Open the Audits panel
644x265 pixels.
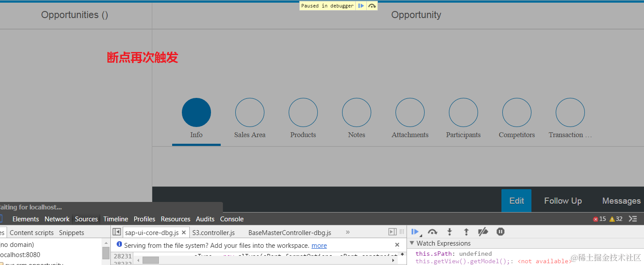205,219
